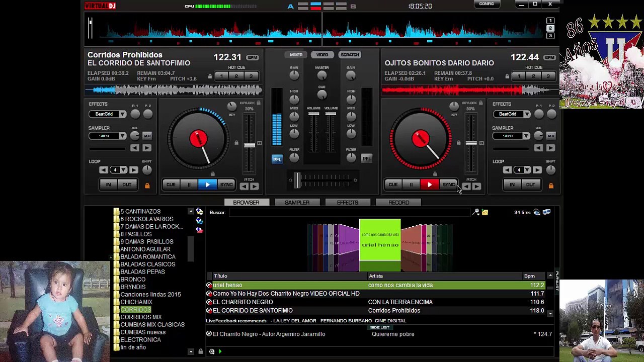The image size is (644, 362).
Task: Click the Buscar search field
Action: [x=349, y=213]
